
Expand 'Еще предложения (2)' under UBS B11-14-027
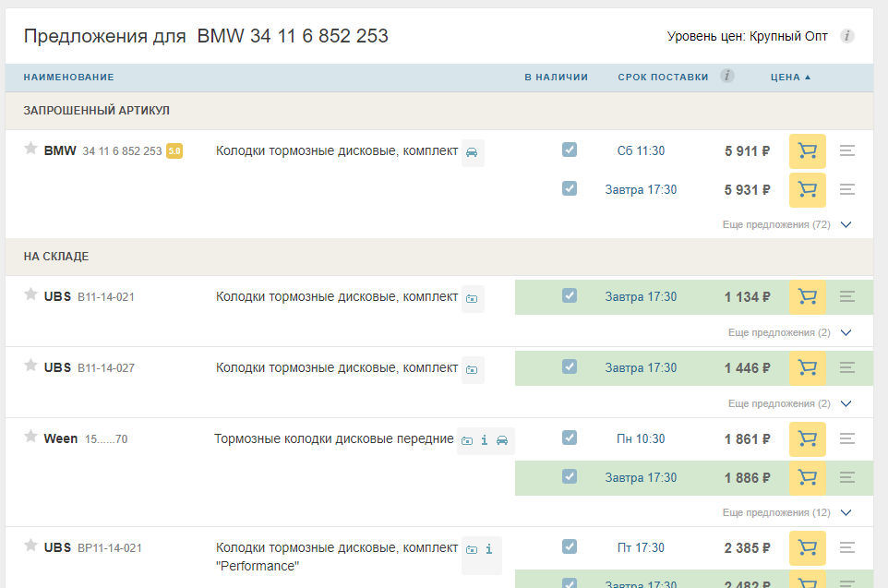(x=789, y=404)
